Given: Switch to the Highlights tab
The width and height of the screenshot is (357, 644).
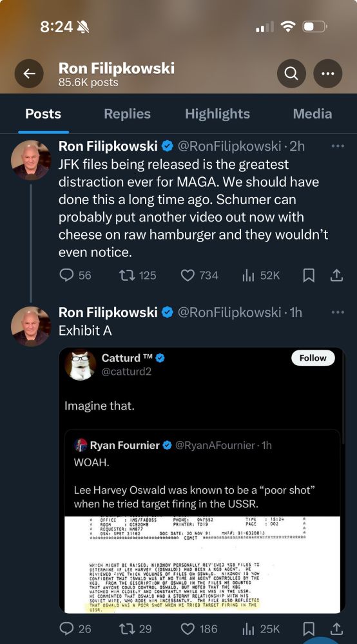Looking at the screenshot, I should [x=217, y=114].
